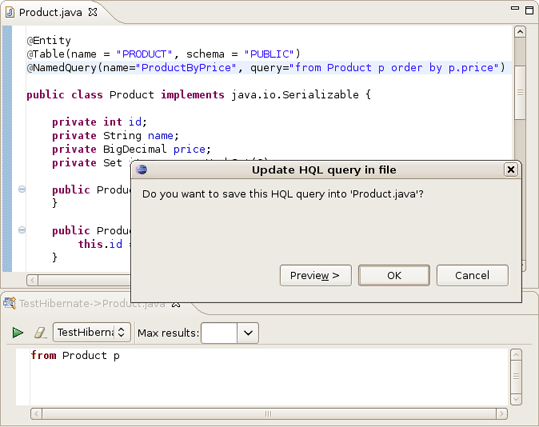Confirm saving HQL query with OK
Screen dimensions: 539x427
pos(394,275)
